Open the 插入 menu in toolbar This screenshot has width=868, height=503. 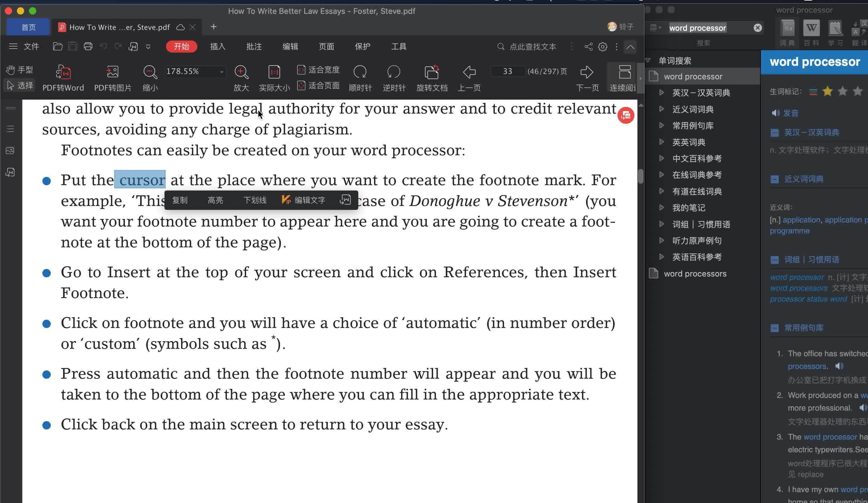(x=217, y=46)
